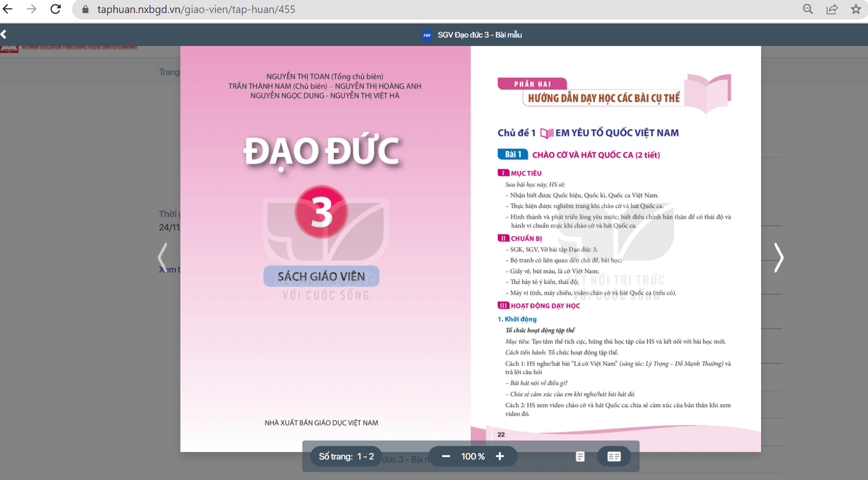The width and height of the screenshot is (868, 480).
Task: Click the 'HƯỚNG DẪN DẠY HỌC CÁC BÀI CỤ THỂ' banner
Action: [604, 98]
